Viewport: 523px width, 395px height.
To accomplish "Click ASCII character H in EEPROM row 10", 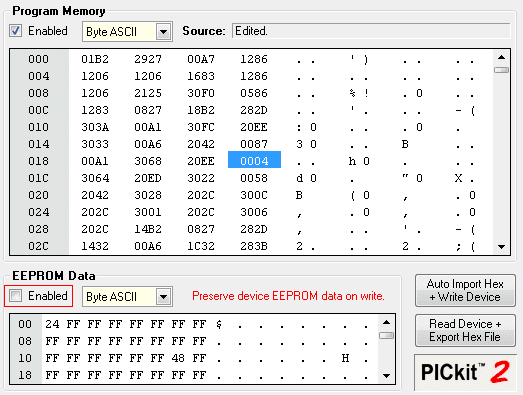I will point(345,358).
